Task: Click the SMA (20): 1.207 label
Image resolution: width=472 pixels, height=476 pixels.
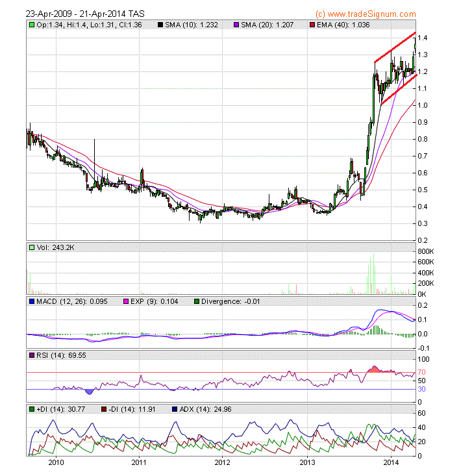Action: (x=267, y=25)
